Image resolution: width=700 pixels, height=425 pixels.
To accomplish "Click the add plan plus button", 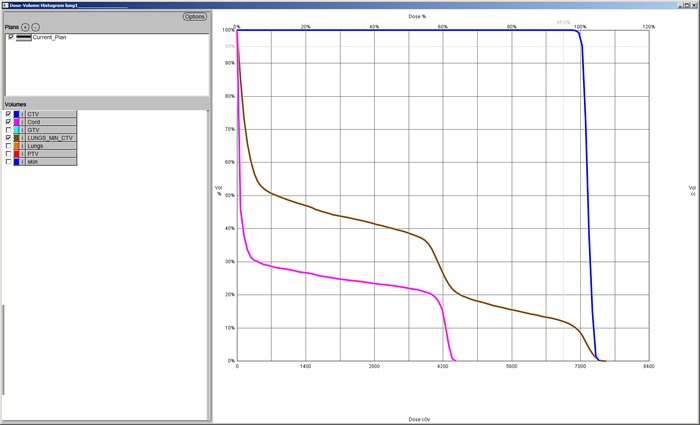I will point(25,27).
